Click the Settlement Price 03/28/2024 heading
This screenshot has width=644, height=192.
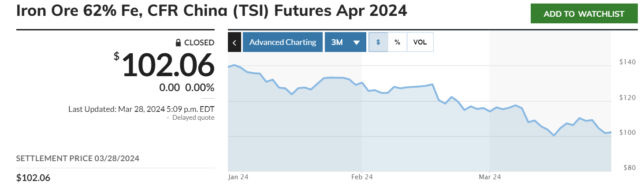coord(78,159)
